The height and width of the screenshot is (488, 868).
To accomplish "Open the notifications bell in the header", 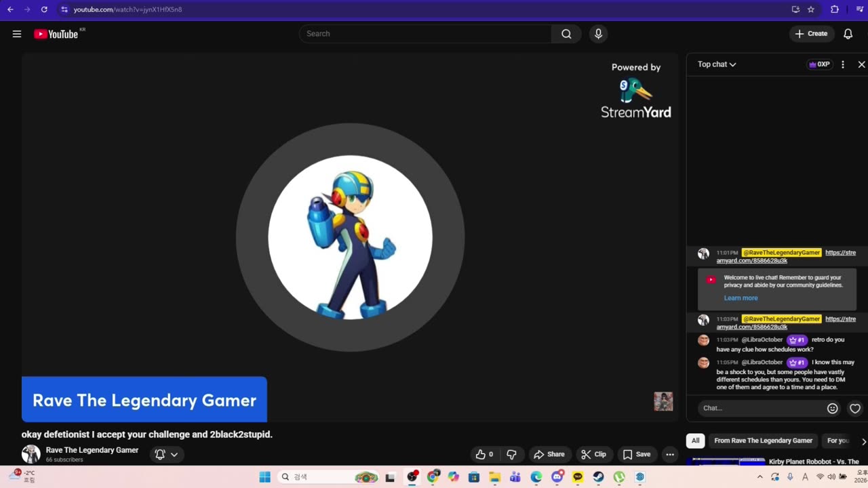I will pos(848,34).
